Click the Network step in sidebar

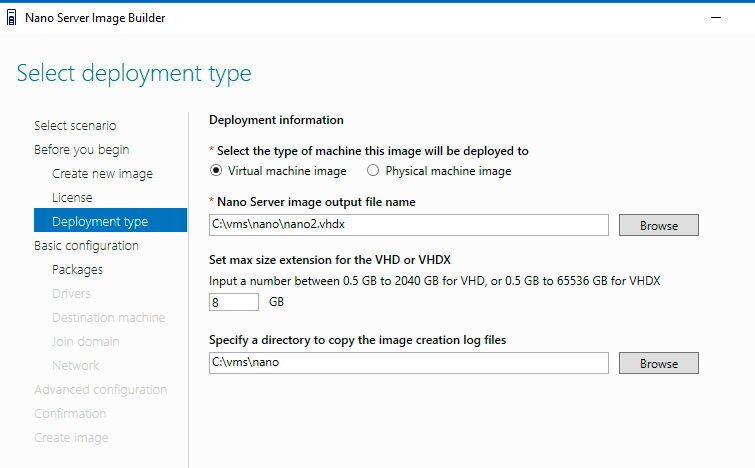(76, 365)
